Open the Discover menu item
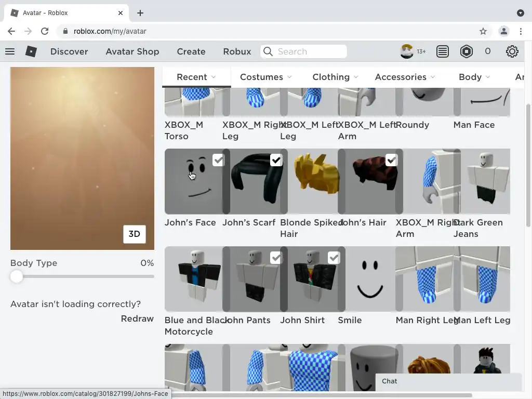 pos(69,51)
